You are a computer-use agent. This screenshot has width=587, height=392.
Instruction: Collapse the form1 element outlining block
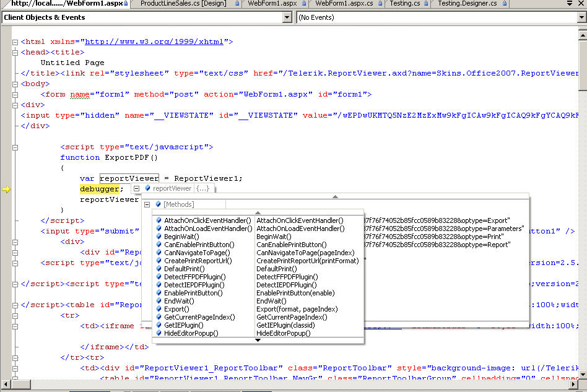coord(15,95)
